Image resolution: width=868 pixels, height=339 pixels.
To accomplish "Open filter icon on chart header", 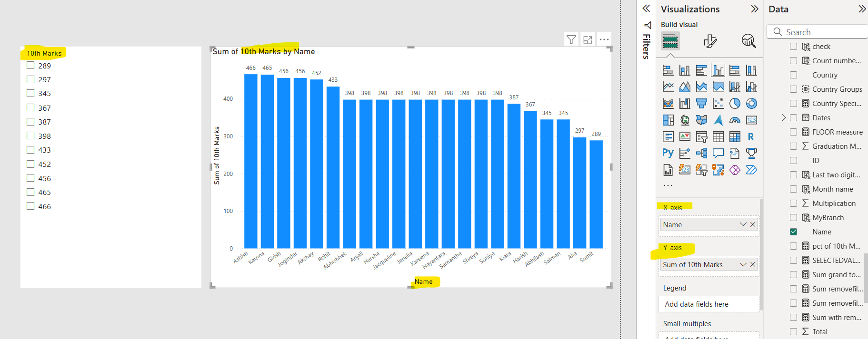I will point(571,39).
